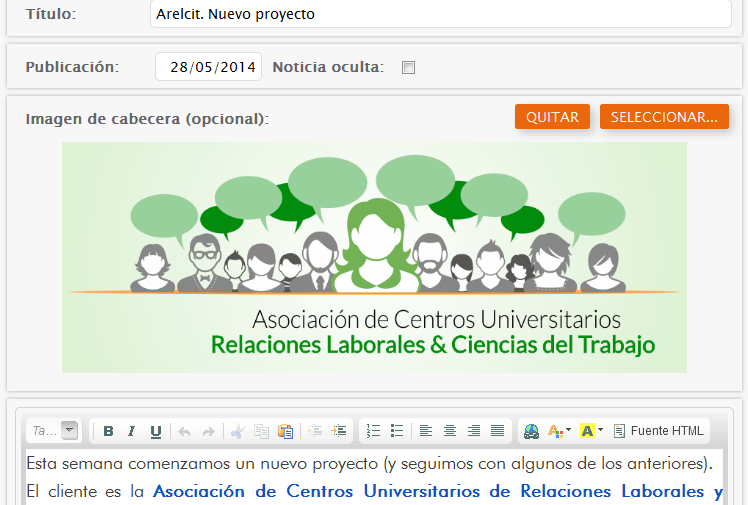
Task: Insert a numbered list
Action: point(373,431)
